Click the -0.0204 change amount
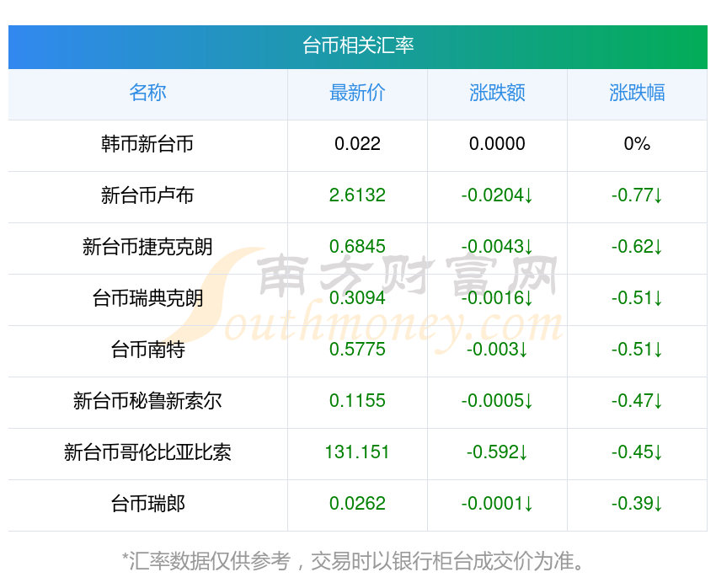The image size is (716, 588). coord(497,195)
